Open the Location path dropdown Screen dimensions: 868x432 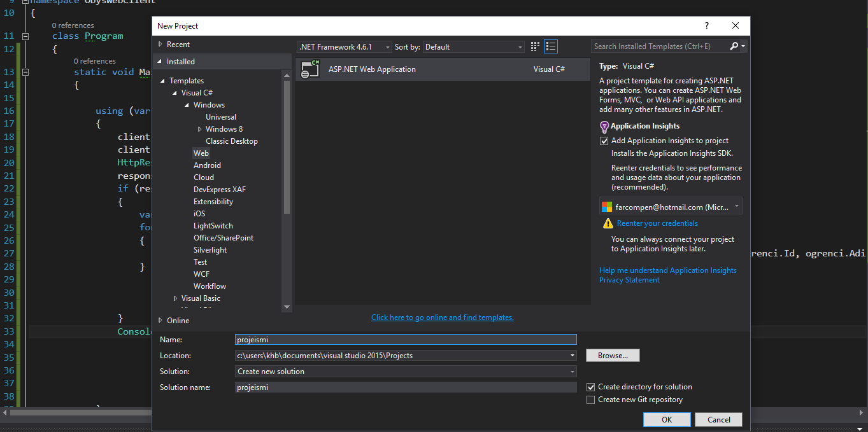tap(573, 356)
